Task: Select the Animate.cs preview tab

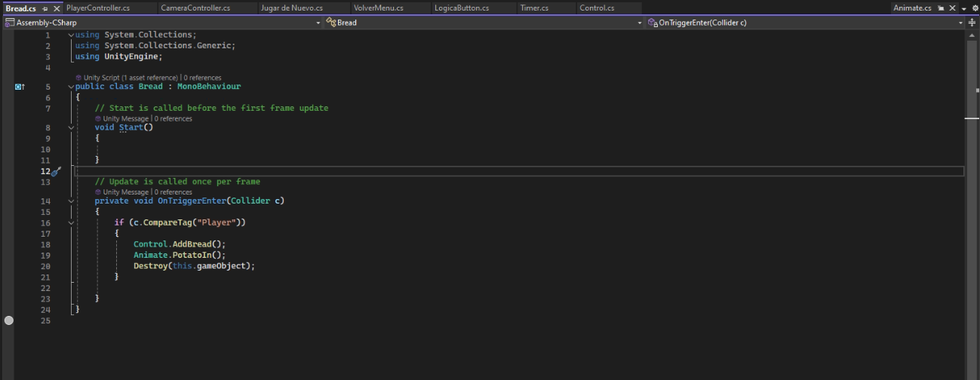Action: tap(912, 8)
